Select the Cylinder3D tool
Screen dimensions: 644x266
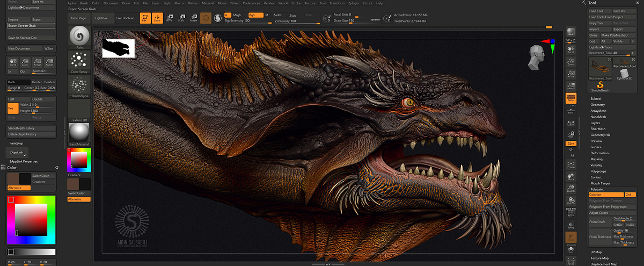point(624,74)
